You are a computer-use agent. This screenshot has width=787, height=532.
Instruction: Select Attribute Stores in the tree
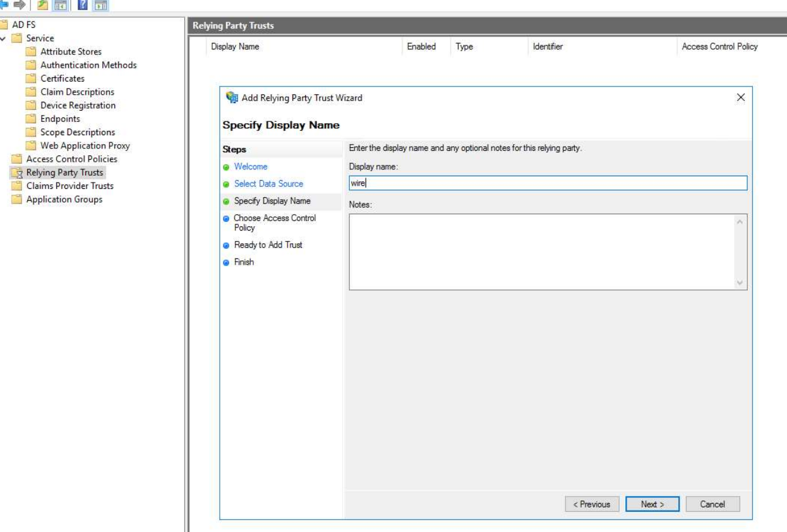(71, 52)
